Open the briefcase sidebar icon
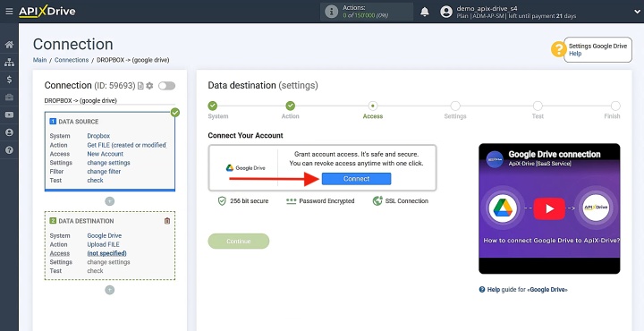This screenshot has width=644, height=331. pyautogui.click(x=9, y=98)
